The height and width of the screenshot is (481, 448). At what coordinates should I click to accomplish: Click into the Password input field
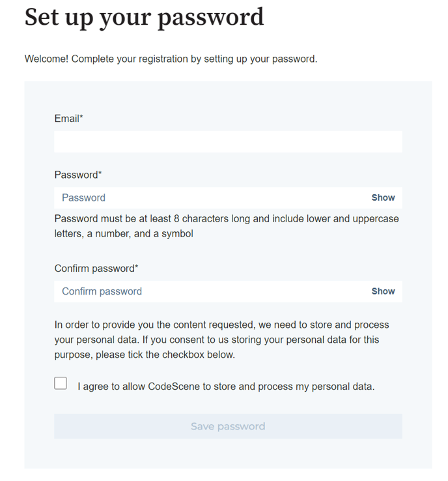[212, 198]
